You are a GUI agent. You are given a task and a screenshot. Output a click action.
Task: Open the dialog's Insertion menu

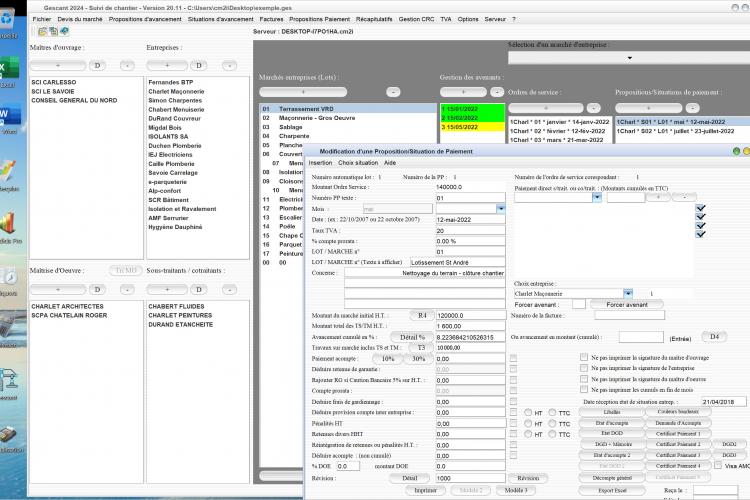tap(320, 163)
